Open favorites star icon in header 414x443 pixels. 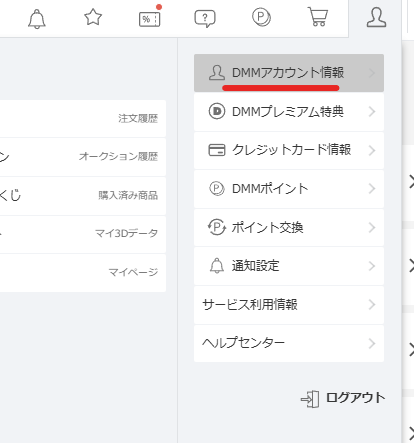(93, 17)
